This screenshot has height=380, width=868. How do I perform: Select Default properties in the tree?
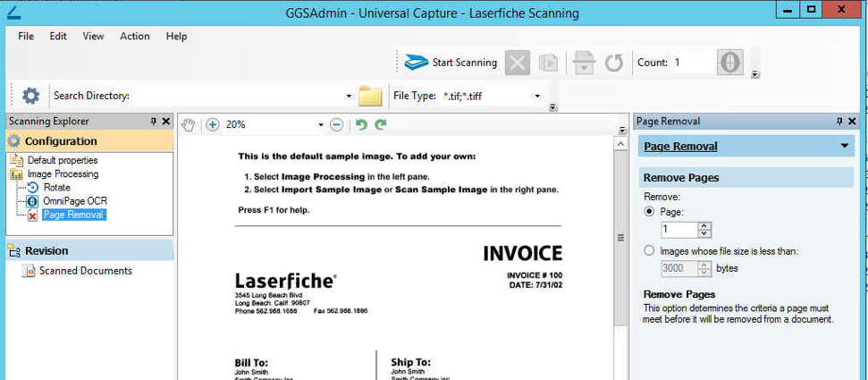(x=63, y=160)
